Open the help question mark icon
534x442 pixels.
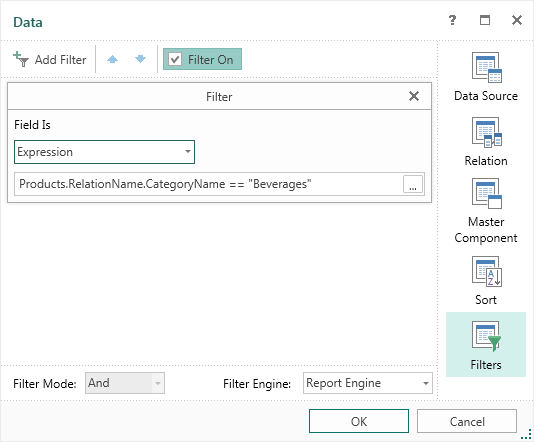452,20
